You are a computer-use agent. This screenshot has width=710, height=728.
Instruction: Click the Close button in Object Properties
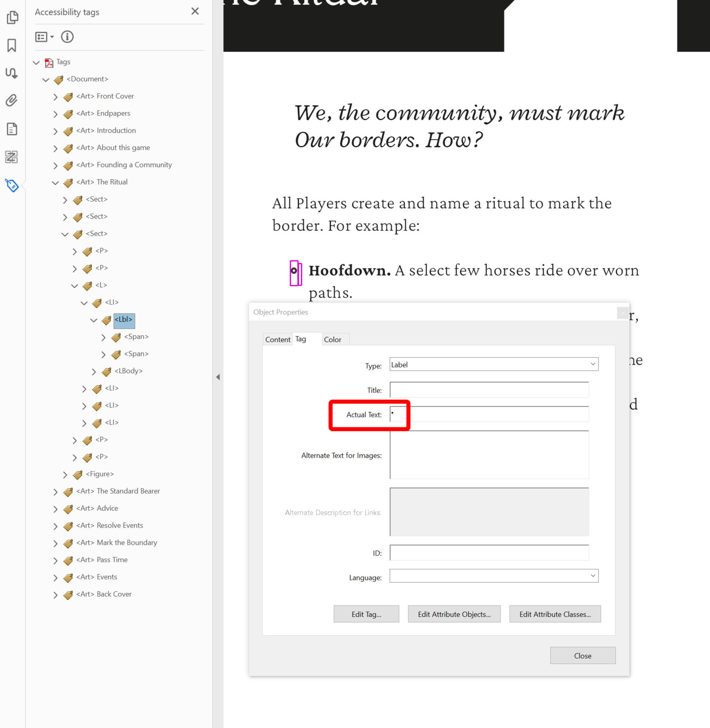(583, 655)
